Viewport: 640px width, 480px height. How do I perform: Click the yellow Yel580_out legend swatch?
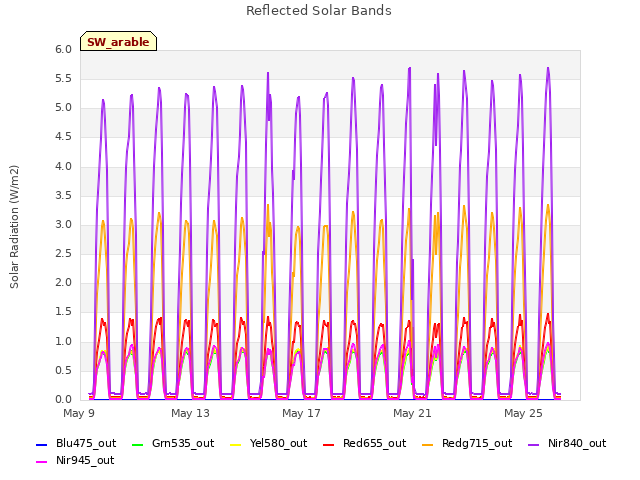tap(236, 444)
